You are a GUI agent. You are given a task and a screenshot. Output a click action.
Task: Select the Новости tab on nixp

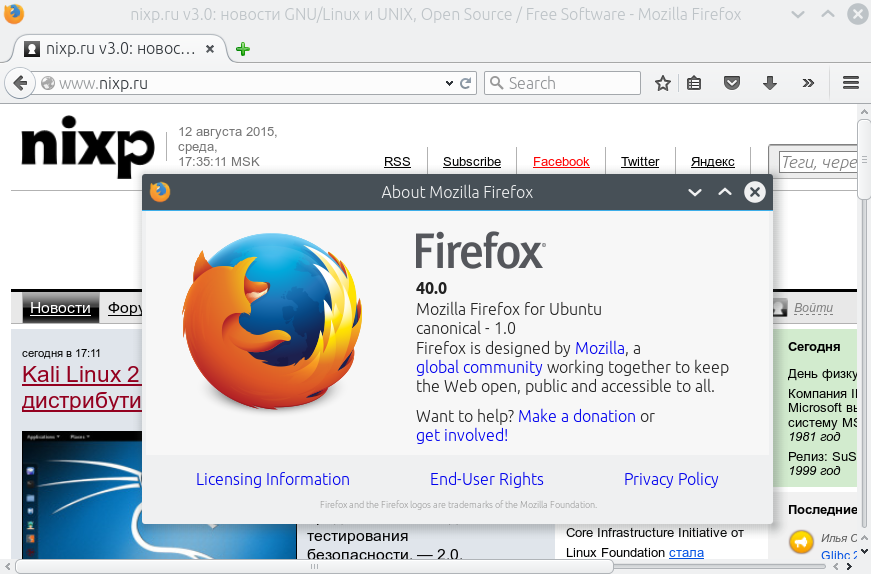(60, 308)
